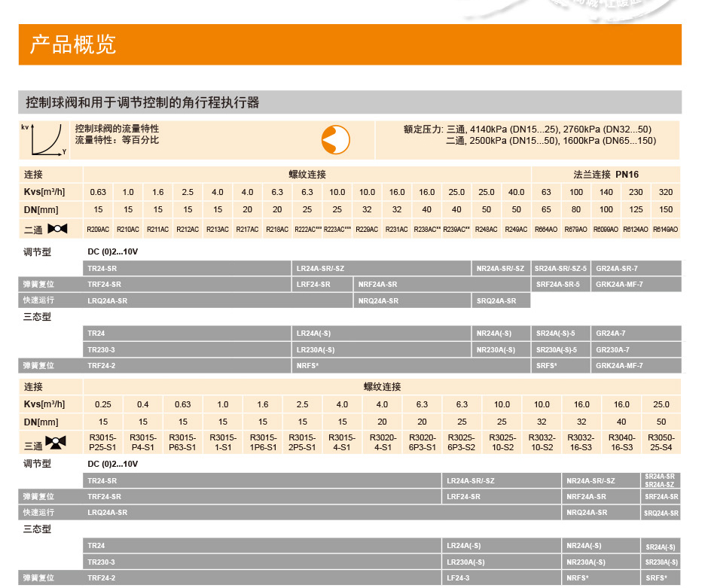708x588 pixels.
Task: Select actuator SR230A(-S)-5
Action: pyautogui.click(x=560, y=350)
